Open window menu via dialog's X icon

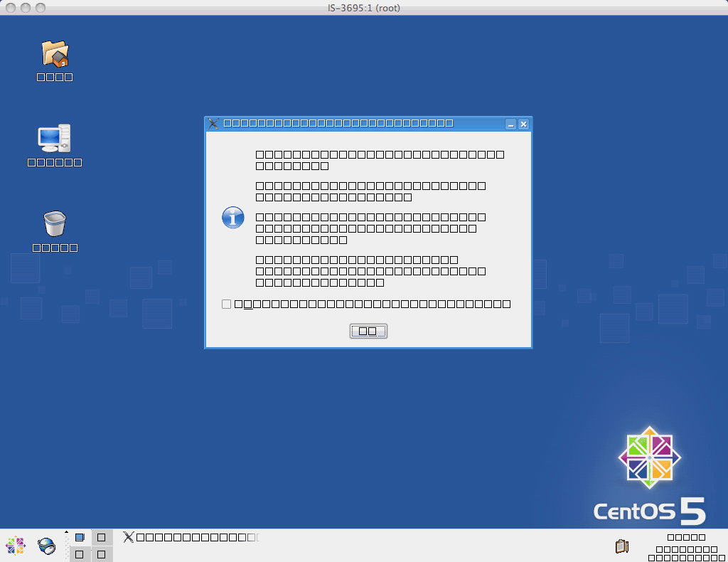[x=213, y=124]
